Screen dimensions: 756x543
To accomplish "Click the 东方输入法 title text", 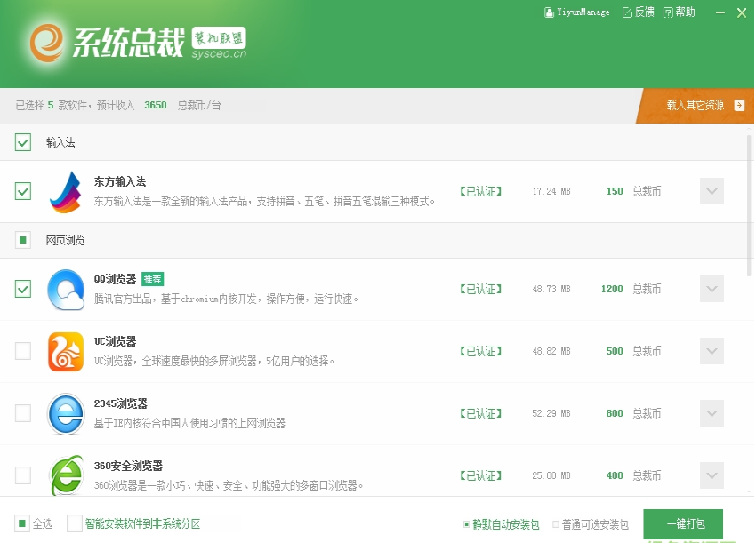I will point(120,181).
